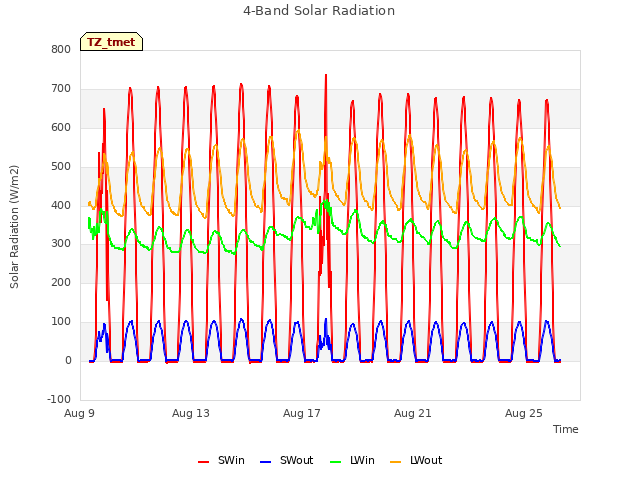Click the 0 y-axis tick label
This screenshot has height=480, width=640.
68,360
